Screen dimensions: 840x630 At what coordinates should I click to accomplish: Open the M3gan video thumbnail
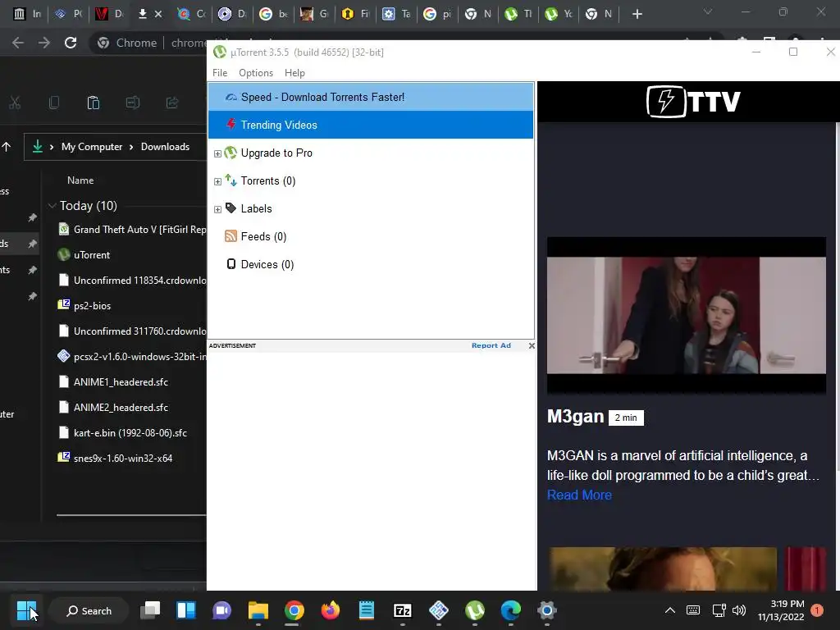(687, 315)
